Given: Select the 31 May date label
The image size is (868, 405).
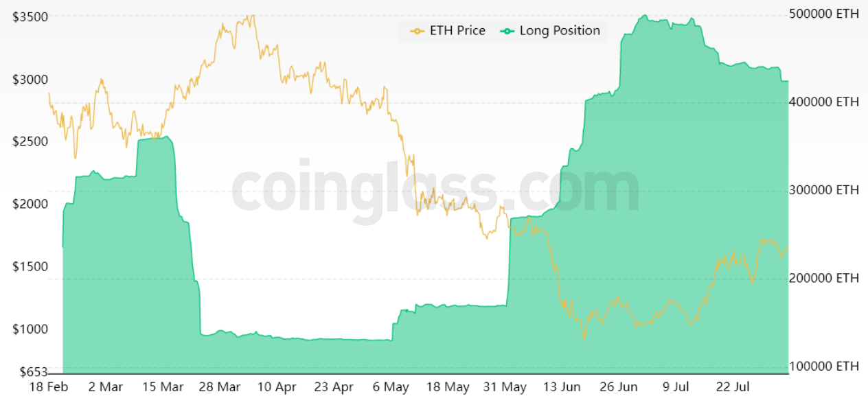Looking at the screenshot, I should tap(505, 387).
